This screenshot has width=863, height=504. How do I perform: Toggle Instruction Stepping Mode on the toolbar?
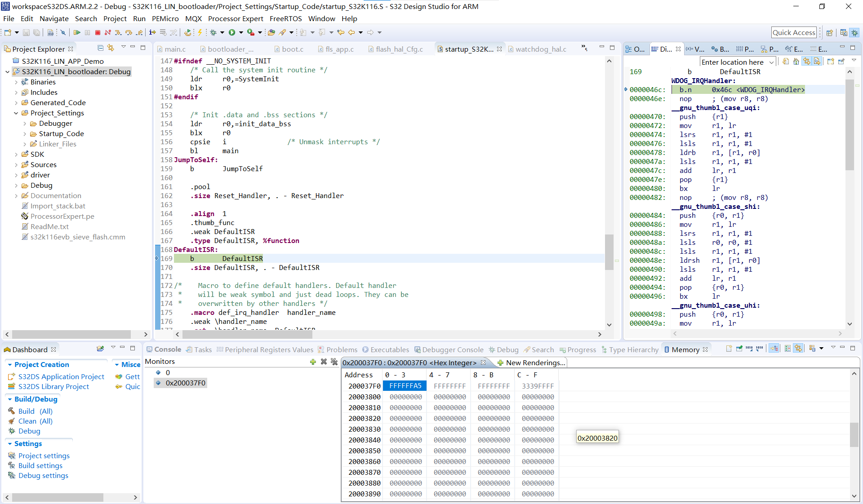pyautogui.click(x=152, y=32)
